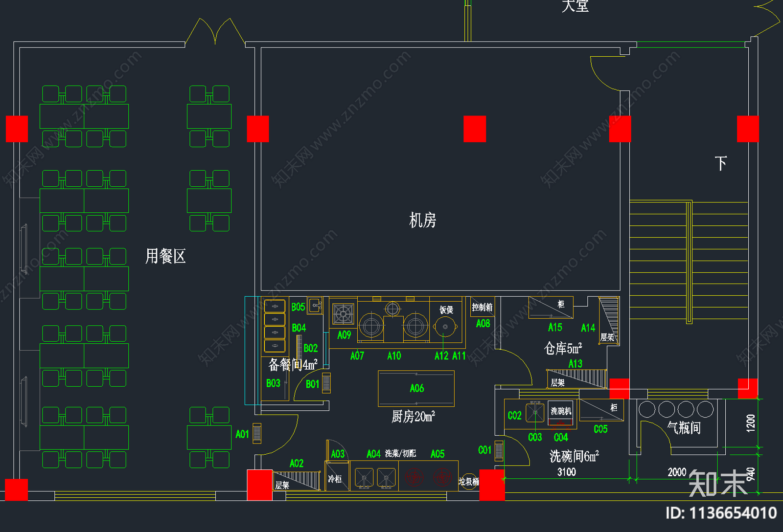Click equipment tag A07
The width and height of the screenshot is (783, 532).
point(357,356)
